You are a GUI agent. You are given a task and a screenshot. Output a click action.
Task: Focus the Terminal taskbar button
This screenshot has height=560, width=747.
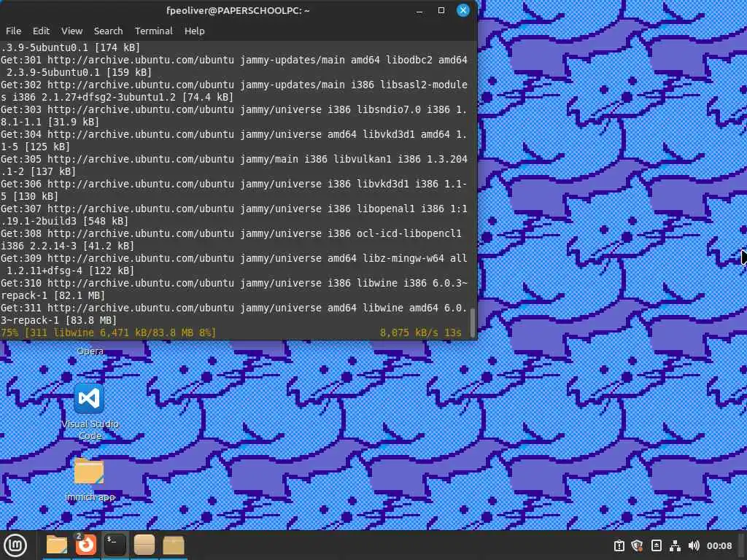(115, 545)
